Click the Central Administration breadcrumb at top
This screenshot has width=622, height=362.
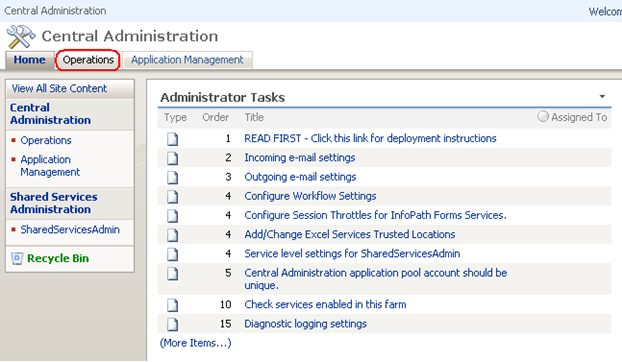tap(55, 10)
